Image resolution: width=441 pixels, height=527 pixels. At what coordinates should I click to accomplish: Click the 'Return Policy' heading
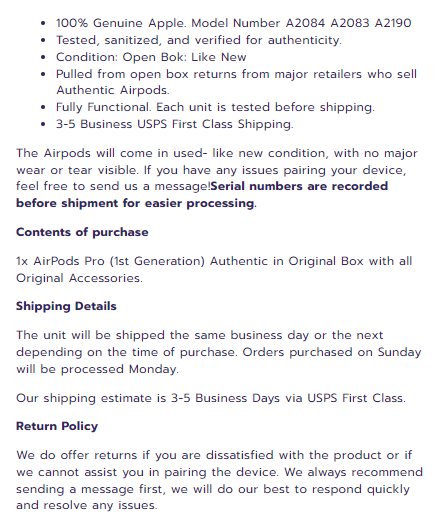pos(57,427)
